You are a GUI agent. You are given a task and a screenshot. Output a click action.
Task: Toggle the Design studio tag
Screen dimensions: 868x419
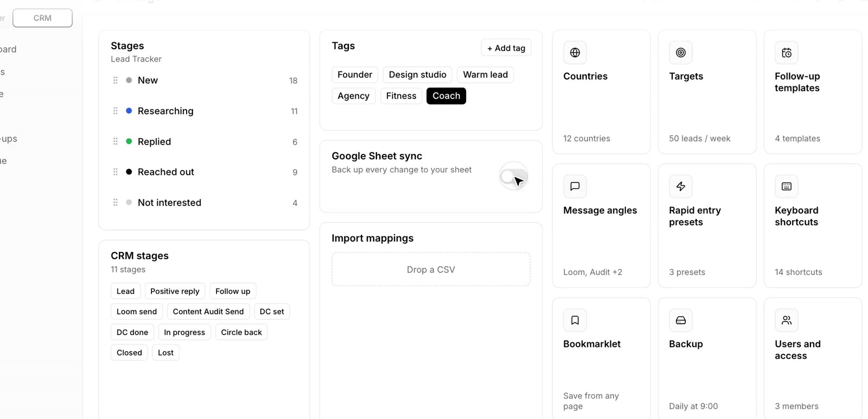pos(417,75)
